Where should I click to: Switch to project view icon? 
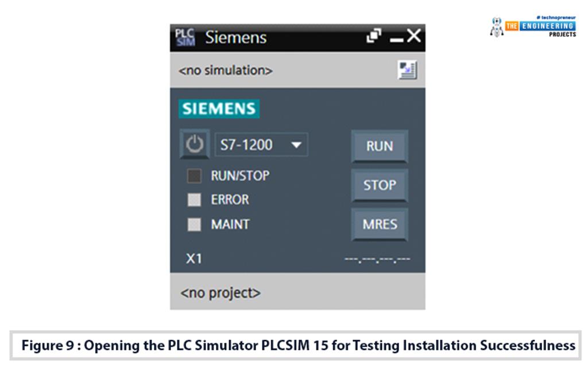coord(408,71)
